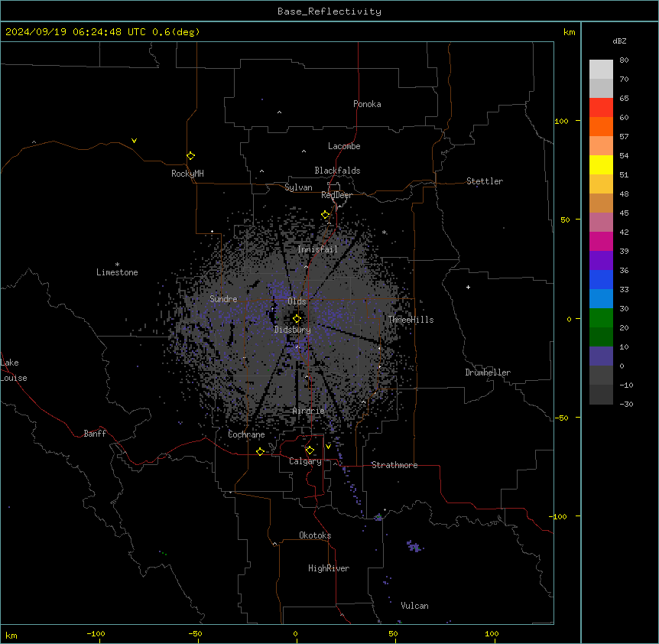Click the Base_Reflectivity title text
The height and width of the screenshot is (644, 659).
pos(329,11)
